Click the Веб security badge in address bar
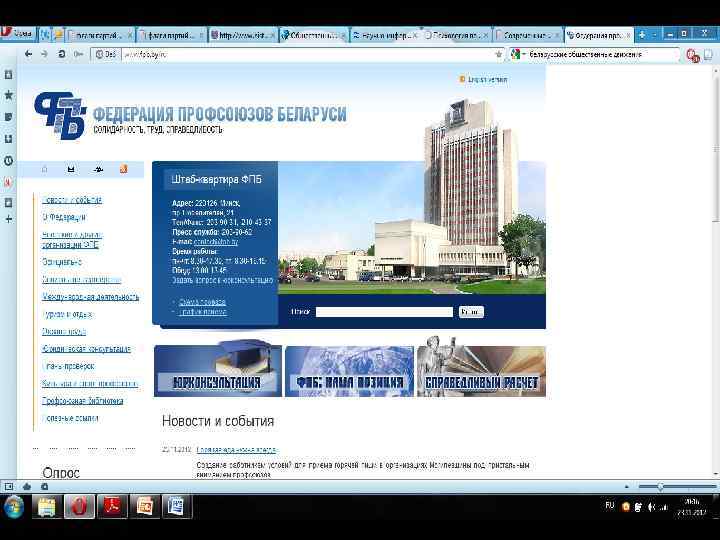 106,54
